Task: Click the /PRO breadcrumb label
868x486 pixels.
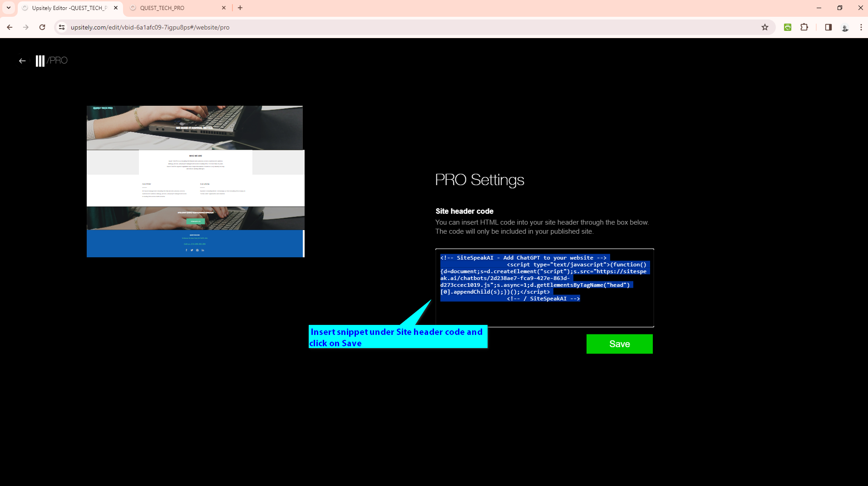Action: [x=57, y=60]
